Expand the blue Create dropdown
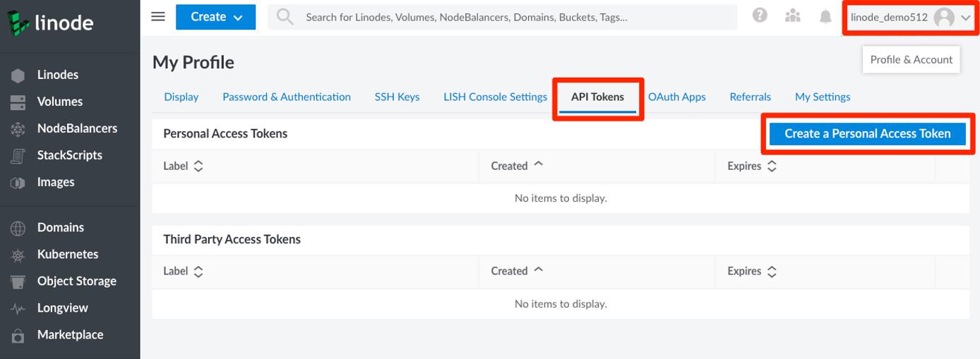 pos(217,17)
